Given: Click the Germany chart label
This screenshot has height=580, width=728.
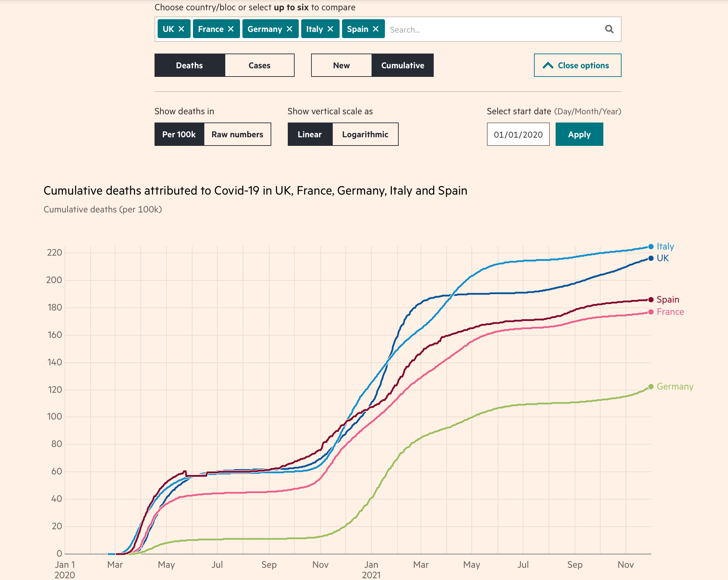Looking at the screenshot, I should 675,386.
